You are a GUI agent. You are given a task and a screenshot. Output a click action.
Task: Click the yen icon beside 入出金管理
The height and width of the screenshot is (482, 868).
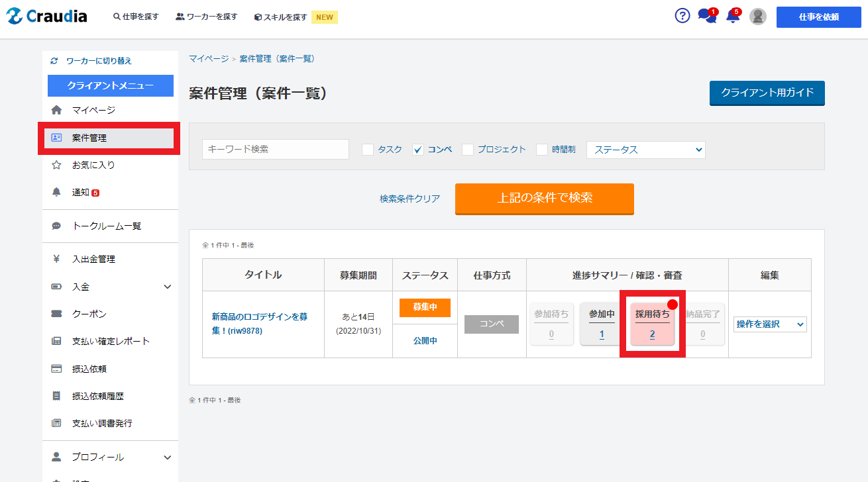(56, 259)
